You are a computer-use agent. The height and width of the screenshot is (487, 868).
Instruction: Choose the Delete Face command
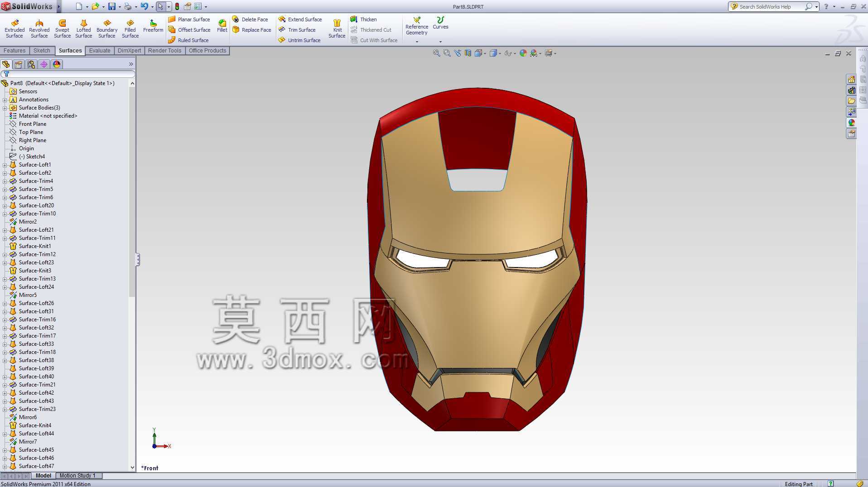(250, 19)
